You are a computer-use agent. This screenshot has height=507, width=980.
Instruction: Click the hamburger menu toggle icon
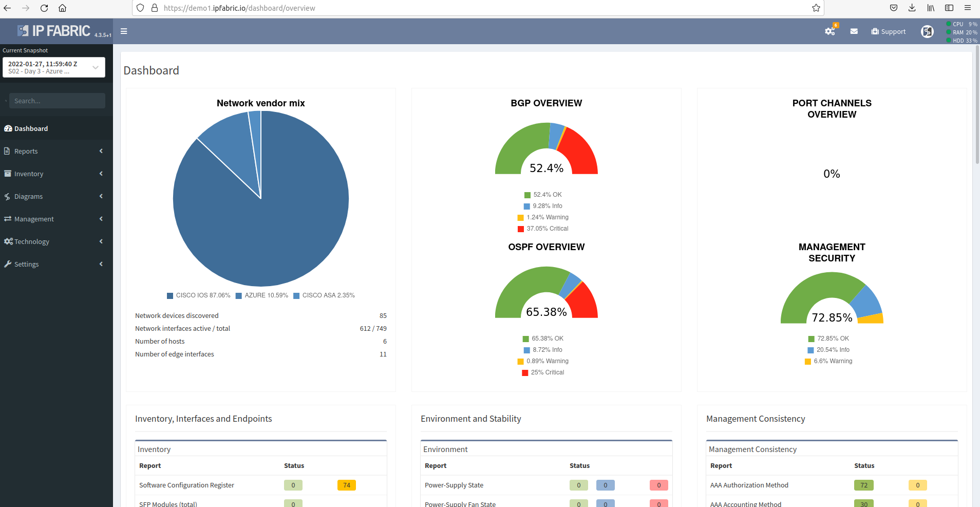(x=124, y=31)
